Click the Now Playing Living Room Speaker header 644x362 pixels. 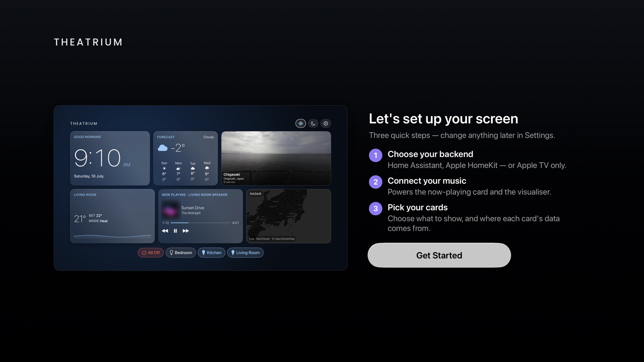coord(195,195)
